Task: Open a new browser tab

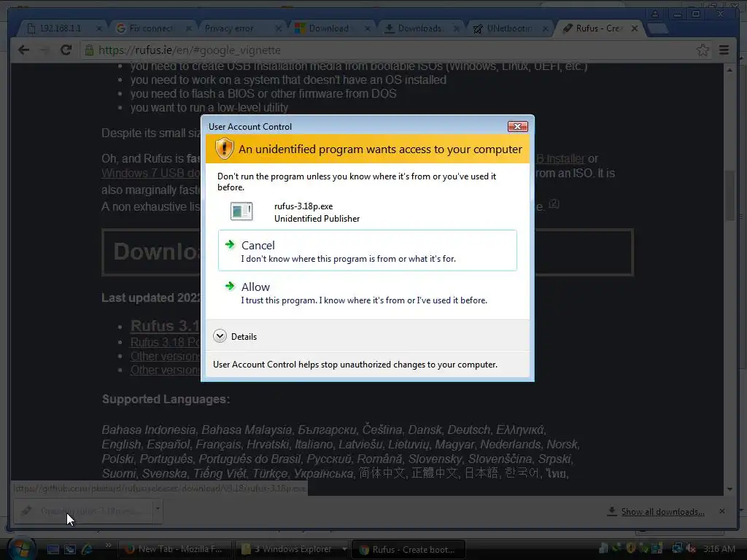Action: coord(657,29)
